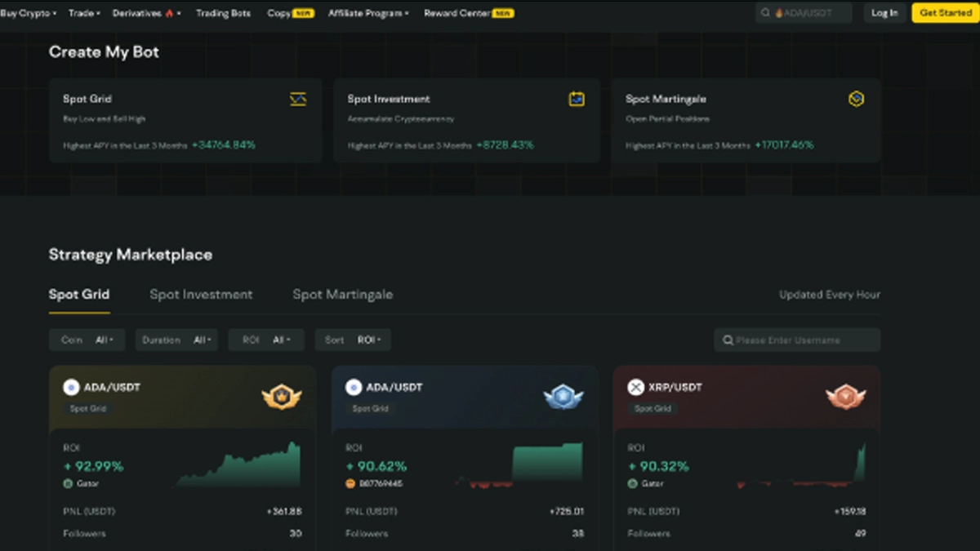The height and width of the screenshot is (551, 980).
Task: Open the Derivatives menu
Action: point(146,13)
